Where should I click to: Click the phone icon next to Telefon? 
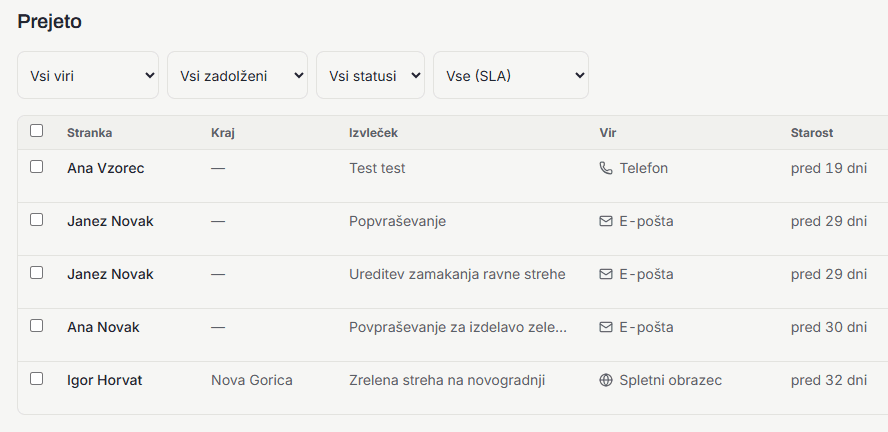point(605,168)
